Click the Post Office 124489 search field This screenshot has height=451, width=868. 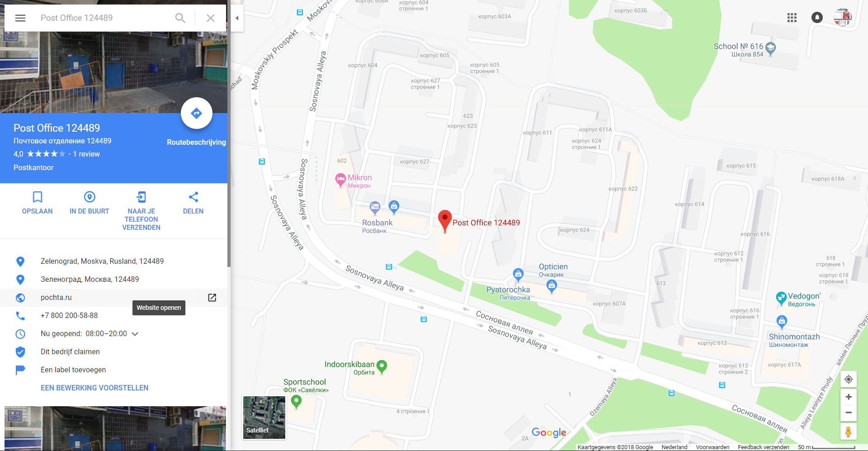[x=104, y=18]
